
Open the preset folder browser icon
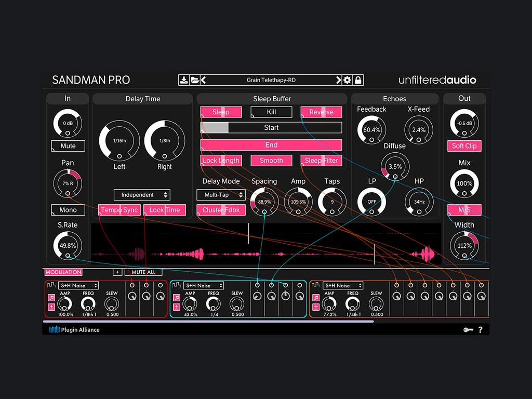point(195,80)
